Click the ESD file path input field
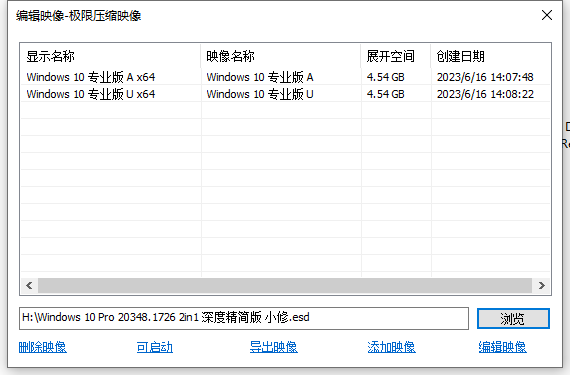Screen dimensions: 570x375 (x=244, y=318)
